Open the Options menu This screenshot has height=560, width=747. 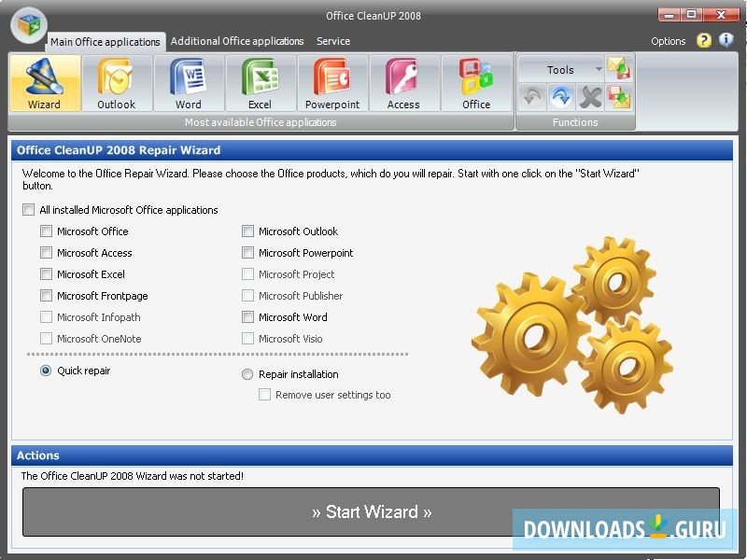coord(669,41)
